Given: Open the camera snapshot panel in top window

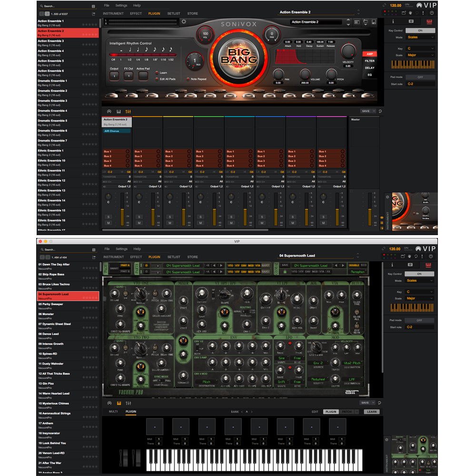Looking at the screenshot, I should pos(411,21).
